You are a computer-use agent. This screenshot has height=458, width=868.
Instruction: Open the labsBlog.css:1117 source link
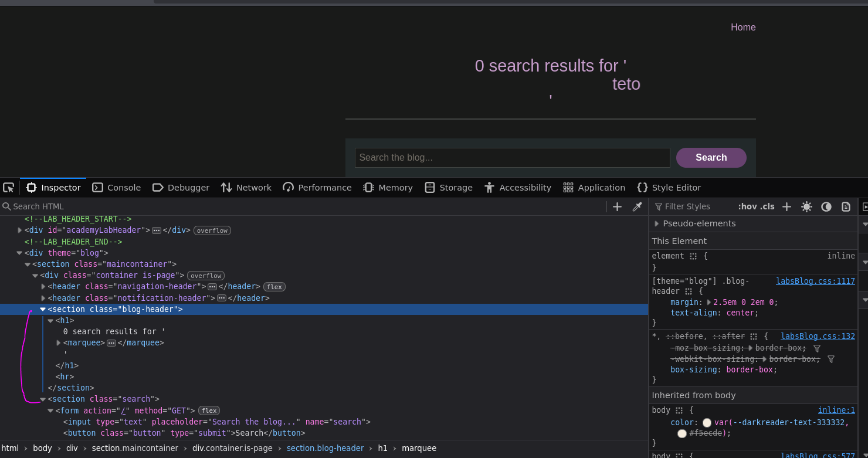pyautogui.click(x=815, y=281)
